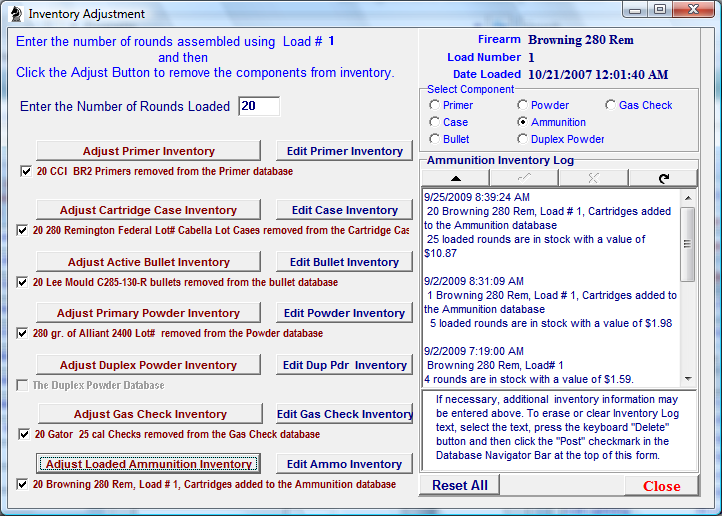Image resolution: width=722 pixels, height=516 pixels.
Task: Toggle the Gator 25 cal Checks checkbox
Action: [x=24, y=434]
